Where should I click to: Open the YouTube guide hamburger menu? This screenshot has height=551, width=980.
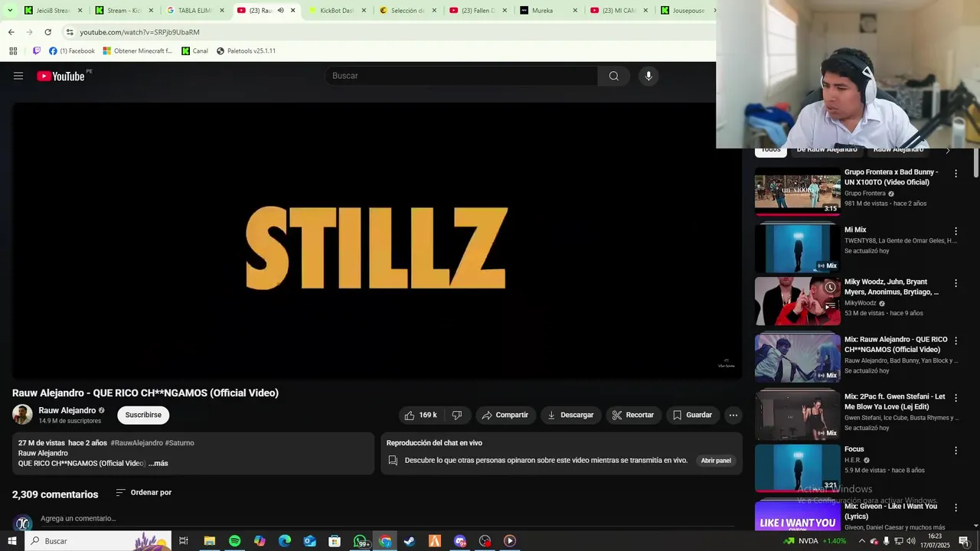coord(18,76)
